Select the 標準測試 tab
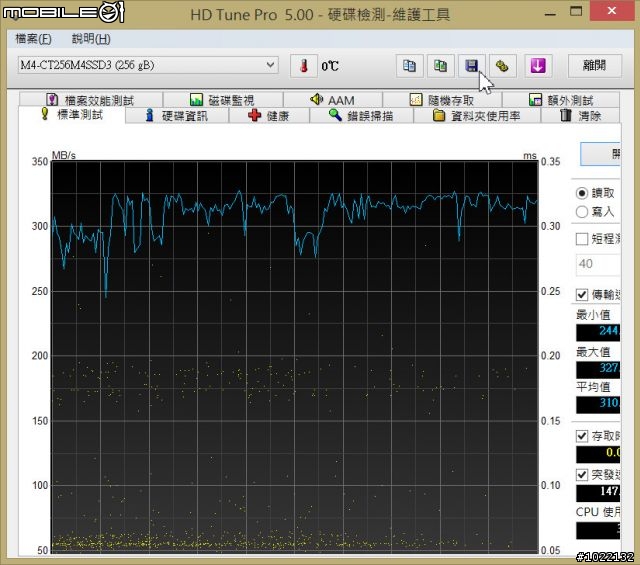 pos(72,114)
